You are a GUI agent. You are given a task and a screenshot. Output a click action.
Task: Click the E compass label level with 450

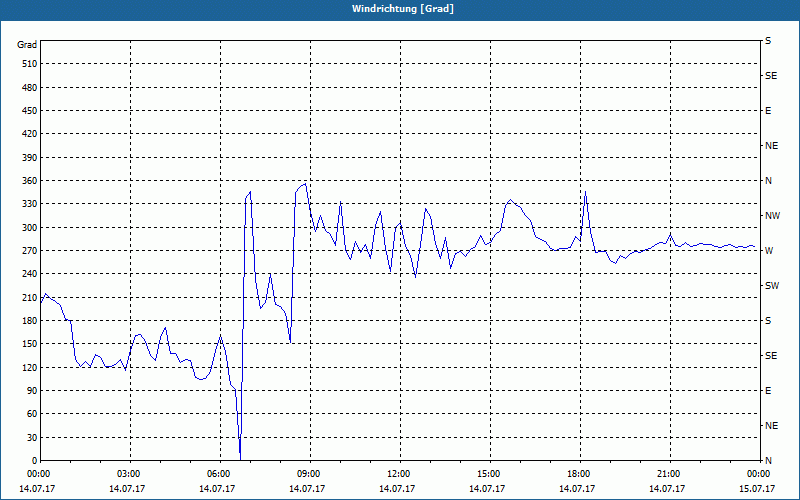coord(768,111)
